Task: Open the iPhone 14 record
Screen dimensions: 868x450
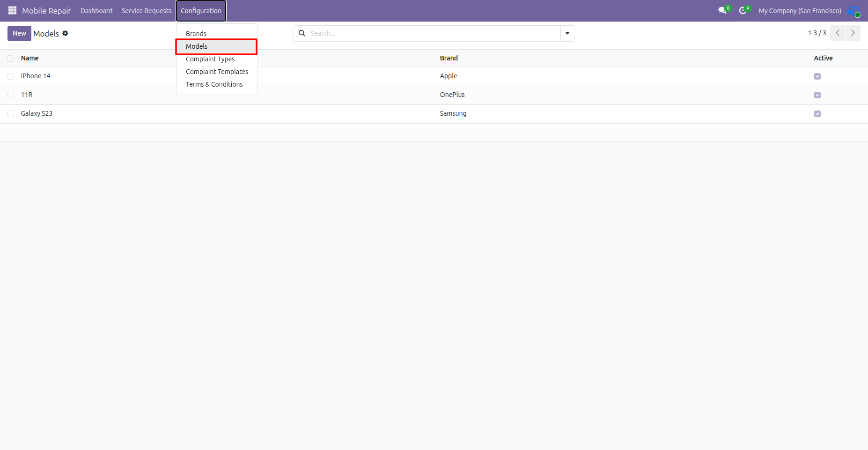Action: (36, 76)
